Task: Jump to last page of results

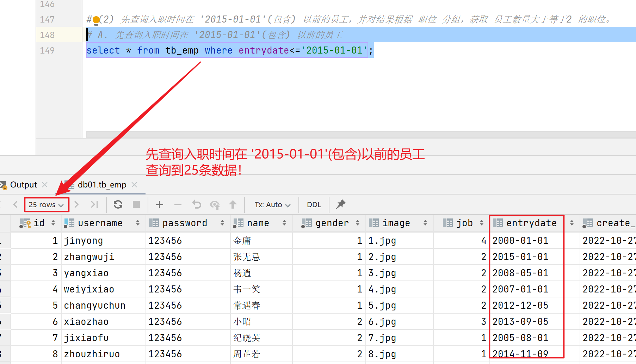Action: tap(94, 204)
